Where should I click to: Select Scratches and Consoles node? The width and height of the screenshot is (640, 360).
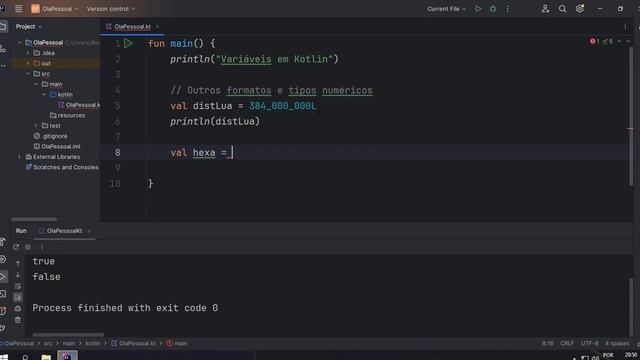point(62,167)
